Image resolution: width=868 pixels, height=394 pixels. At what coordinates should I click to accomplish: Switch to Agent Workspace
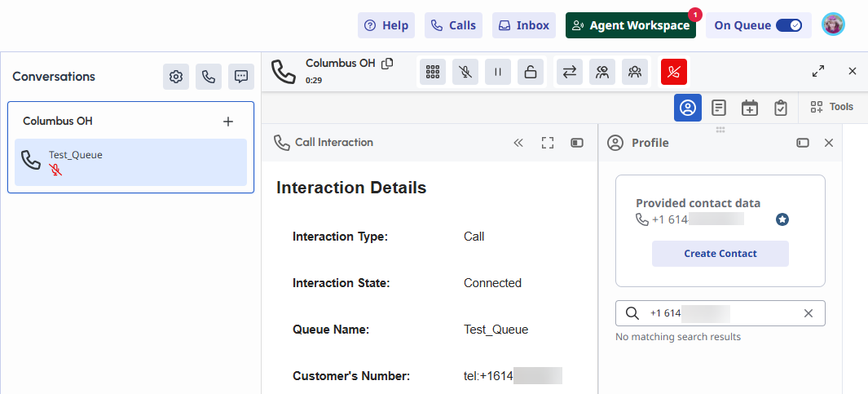(631, 25)
